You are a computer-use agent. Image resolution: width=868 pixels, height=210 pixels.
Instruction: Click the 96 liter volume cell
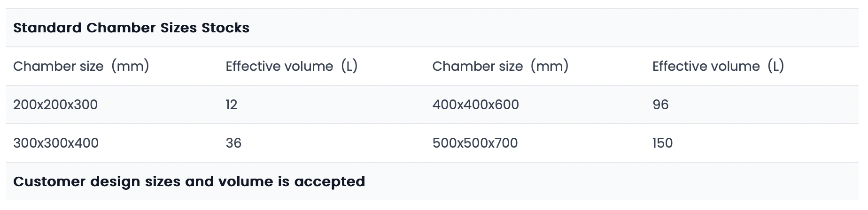pos(660,105)
